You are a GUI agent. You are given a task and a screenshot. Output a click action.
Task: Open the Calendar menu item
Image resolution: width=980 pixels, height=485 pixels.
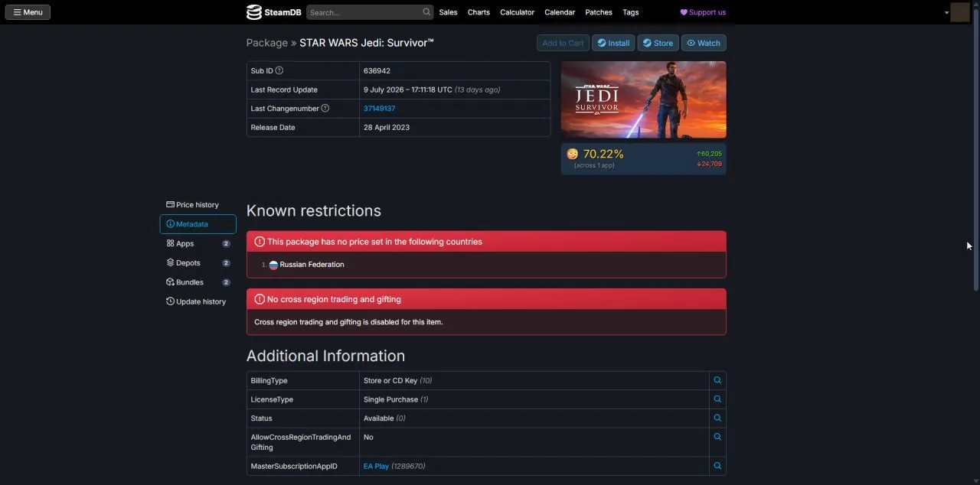click(560, 12)
